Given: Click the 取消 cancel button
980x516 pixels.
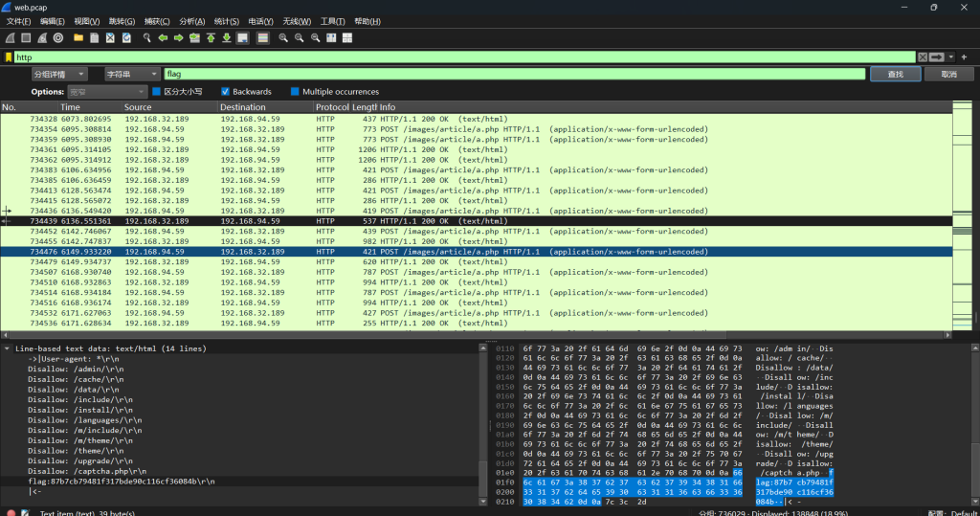Looking at the screenshot, I should coord(948,74).
